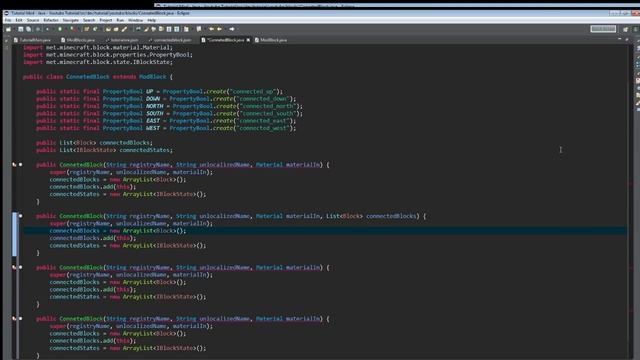640x360 pixels.
Task: Close the ConnetedBlock.java editor tab
Action: pos(248,40)
